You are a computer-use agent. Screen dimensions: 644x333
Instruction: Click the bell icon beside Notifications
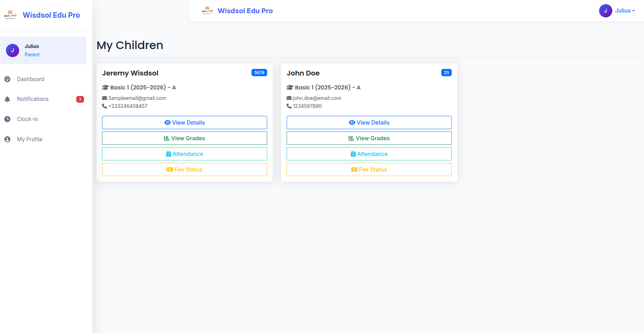point(7,99)
